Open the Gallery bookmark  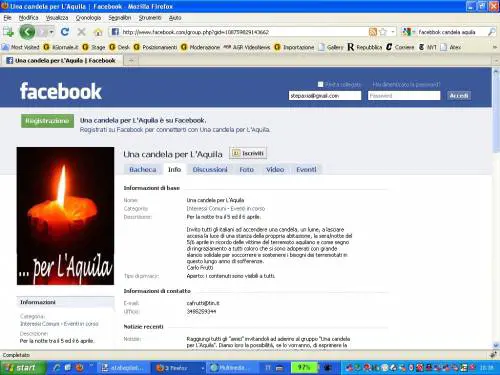click(x=331, y=47)
